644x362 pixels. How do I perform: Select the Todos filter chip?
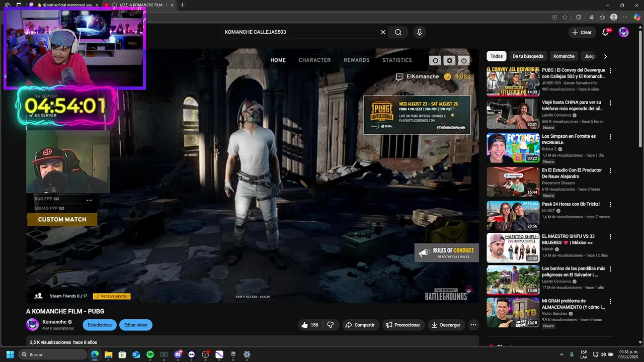tap(497, 56)
